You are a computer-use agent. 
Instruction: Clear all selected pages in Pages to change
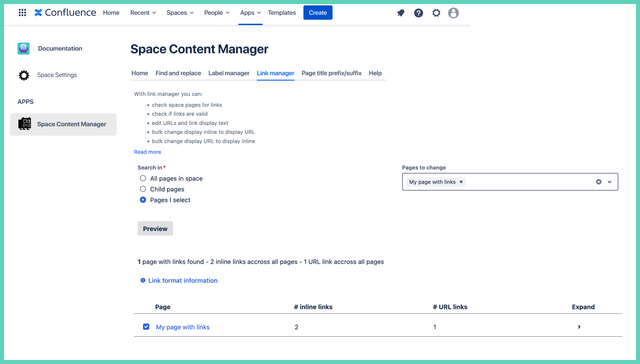(598, 182)
